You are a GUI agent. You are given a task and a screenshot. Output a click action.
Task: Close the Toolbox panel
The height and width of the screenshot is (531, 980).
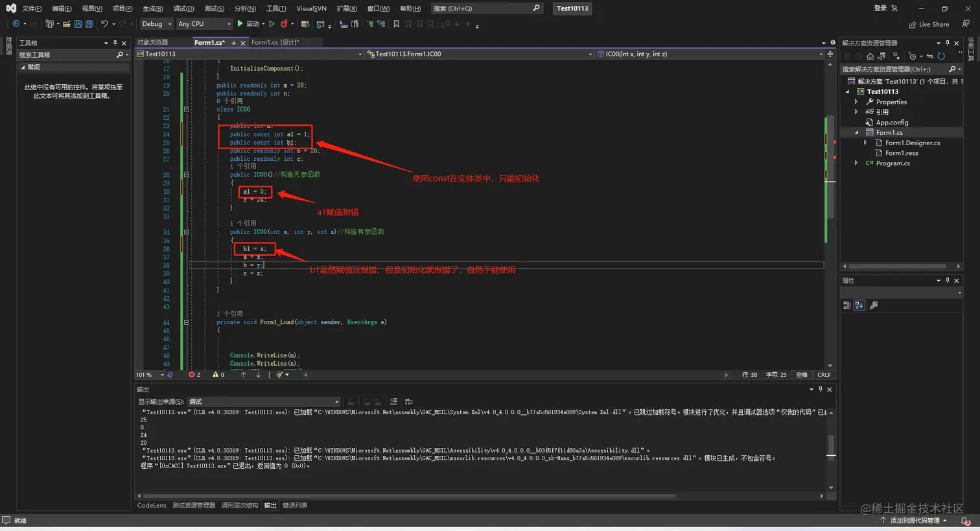pos(124,43)
